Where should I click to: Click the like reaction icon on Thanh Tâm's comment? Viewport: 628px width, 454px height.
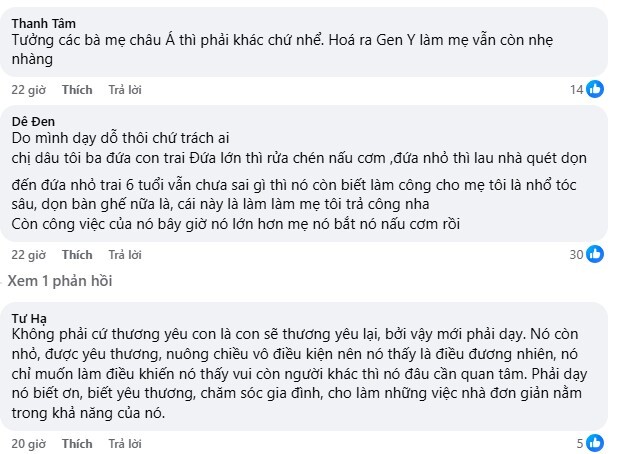tap(595, 90)
